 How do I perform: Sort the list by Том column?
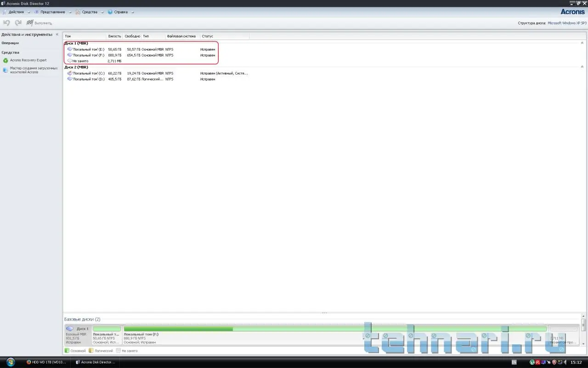tap(85, 36)
